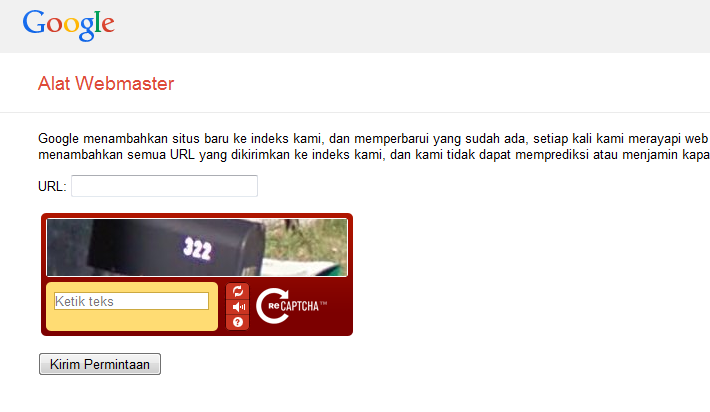Click the reCAPTCHA circular arrow logo

(272, 306)
